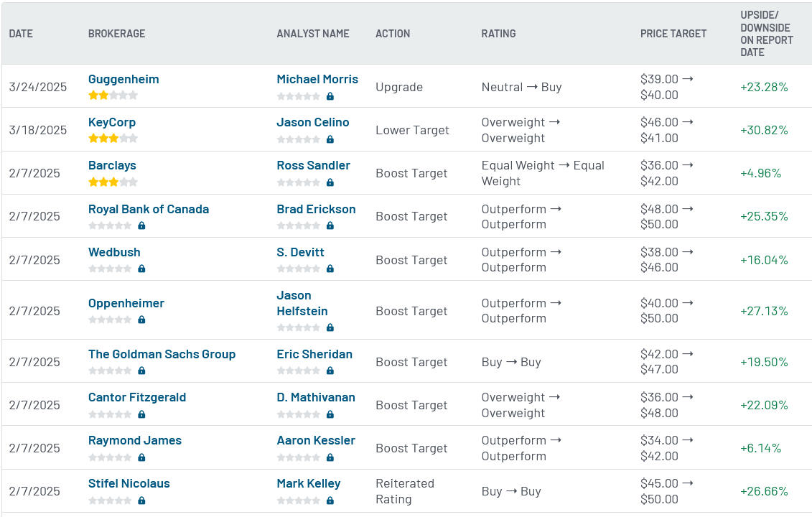
Task: Click the lock icon under Stifel Nicolaus
Action: click(141, 501)
